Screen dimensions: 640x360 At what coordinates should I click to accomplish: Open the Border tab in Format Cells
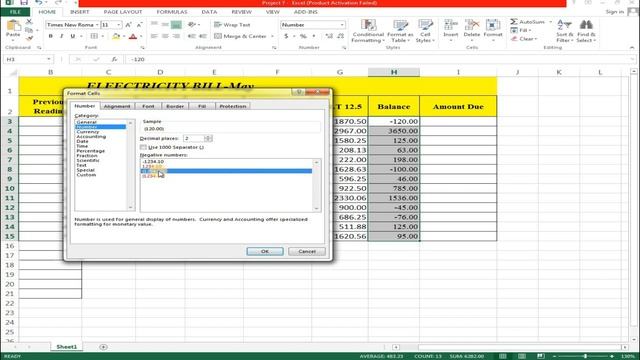pos(175,107)
